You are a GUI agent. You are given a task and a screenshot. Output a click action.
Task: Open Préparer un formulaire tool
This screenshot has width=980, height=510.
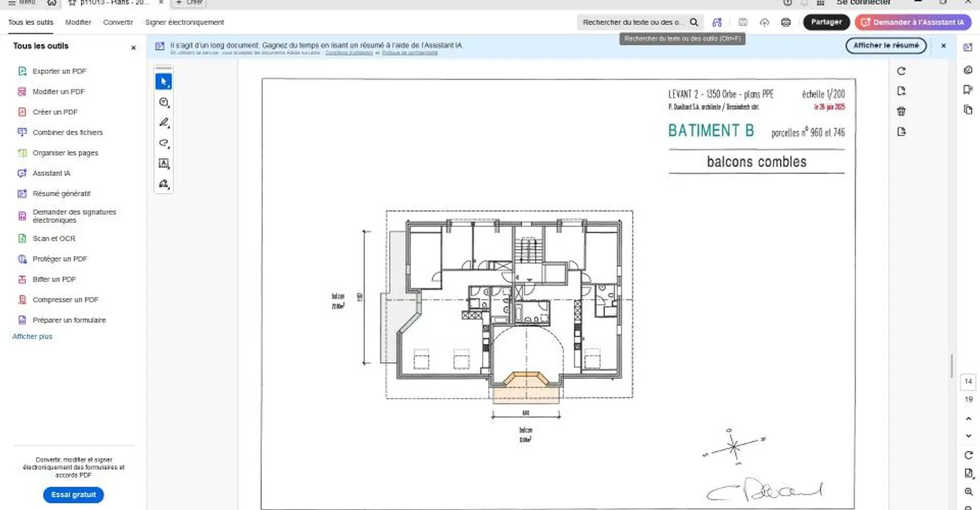click(x=69, y=320)
